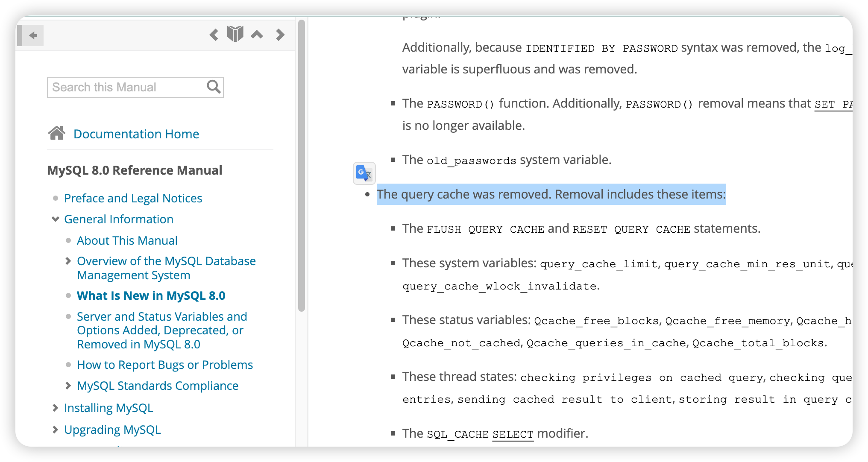Open How to Report Bugs or Problems

click(165, 365)
